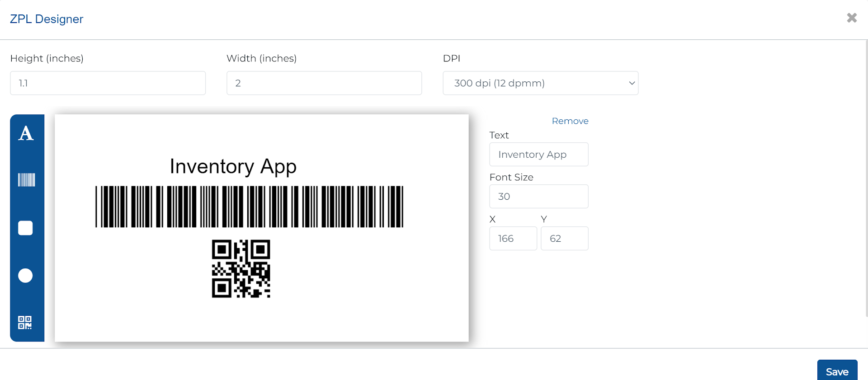Click the Text label above the text field
The image size is (868, 380).
(x=499, y=135)
